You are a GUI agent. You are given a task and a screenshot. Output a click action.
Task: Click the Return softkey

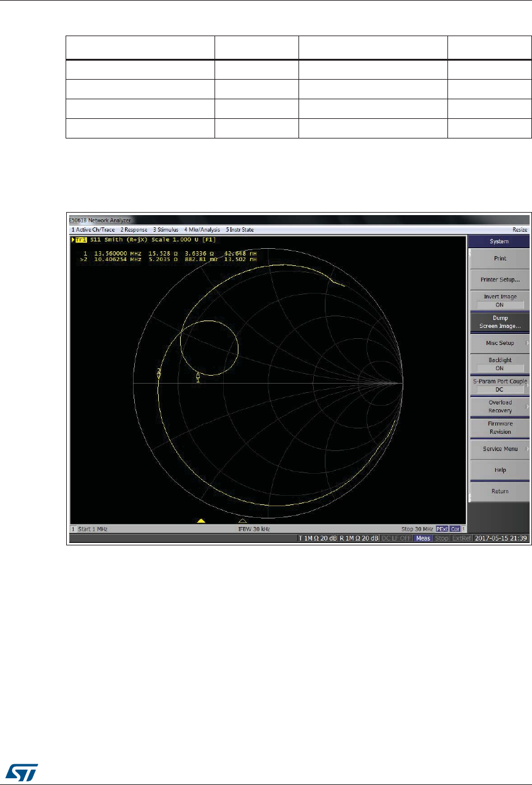click(500, 491)
